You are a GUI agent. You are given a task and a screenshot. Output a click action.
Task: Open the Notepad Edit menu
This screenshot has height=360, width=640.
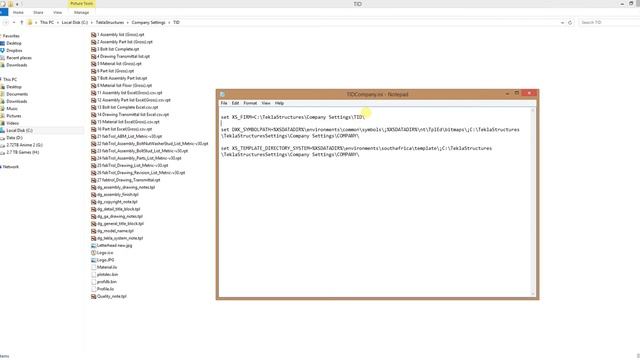[236, 103]
